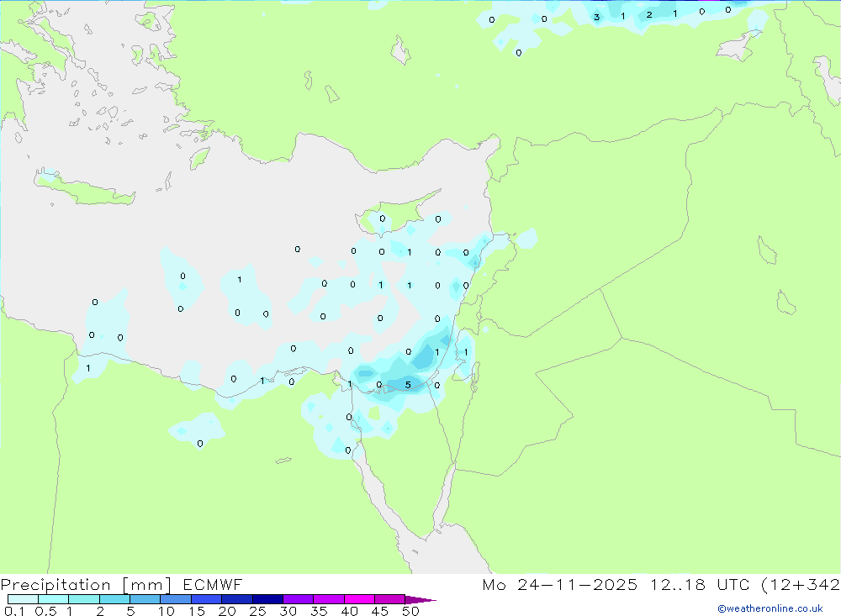Click the '5' precipitation value on map
841x616 pixels.
(408, 385)
